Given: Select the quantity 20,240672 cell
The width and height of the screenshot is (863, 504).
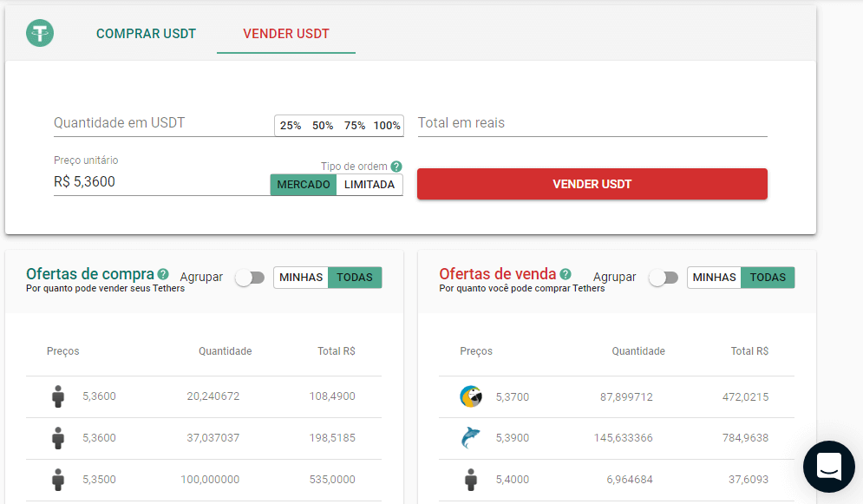Looking at the screenshot, I should click(x=213, y=396).
